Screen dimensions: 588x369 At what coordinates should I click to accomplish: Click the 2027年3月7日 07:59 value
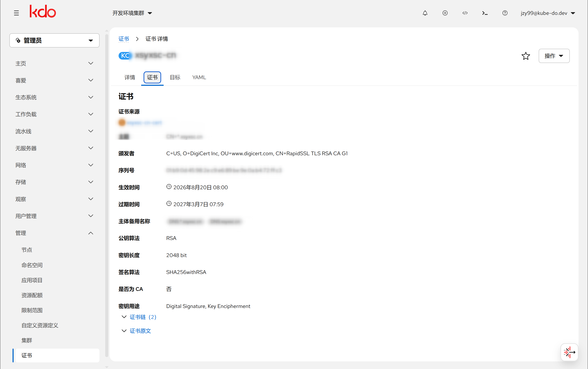[198, 204]
